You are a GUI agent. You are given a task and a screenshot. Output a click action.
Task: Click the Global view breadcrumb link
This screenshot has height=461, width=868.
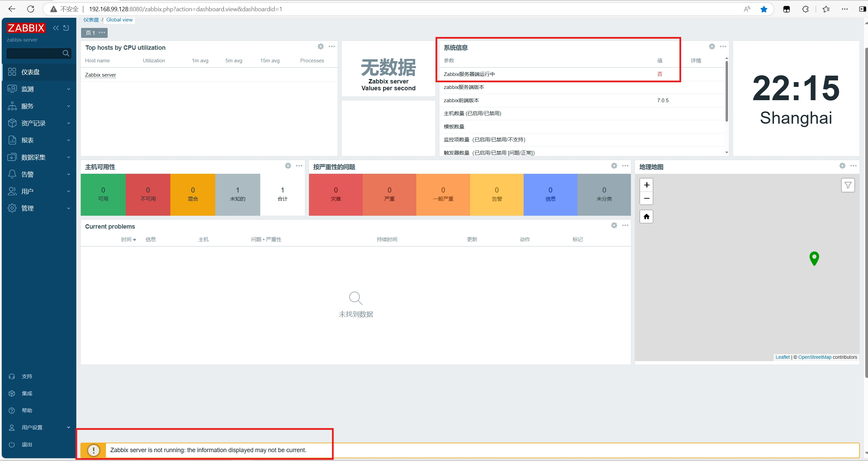119,20
